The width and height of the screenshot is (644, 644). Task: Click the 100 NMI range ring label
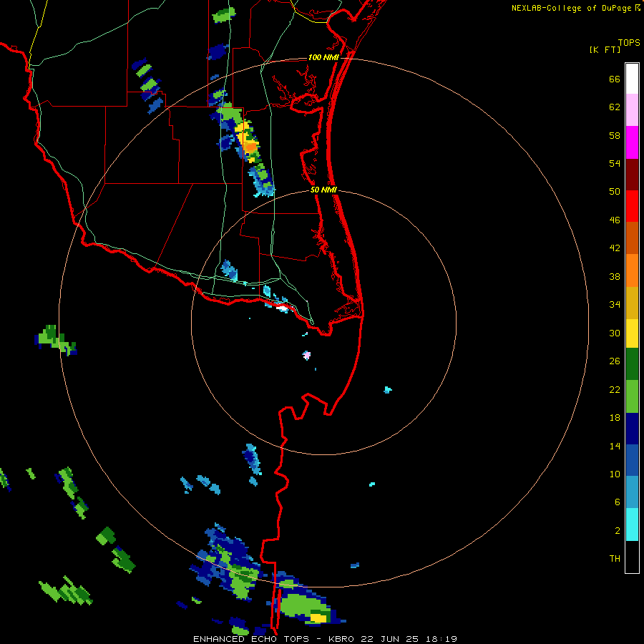click(x=323, y=57)
